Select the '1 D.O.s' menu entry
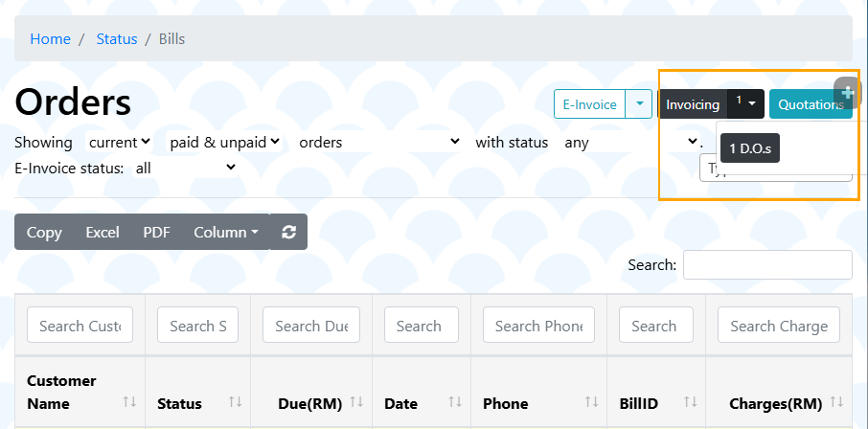 pos(750,148)
